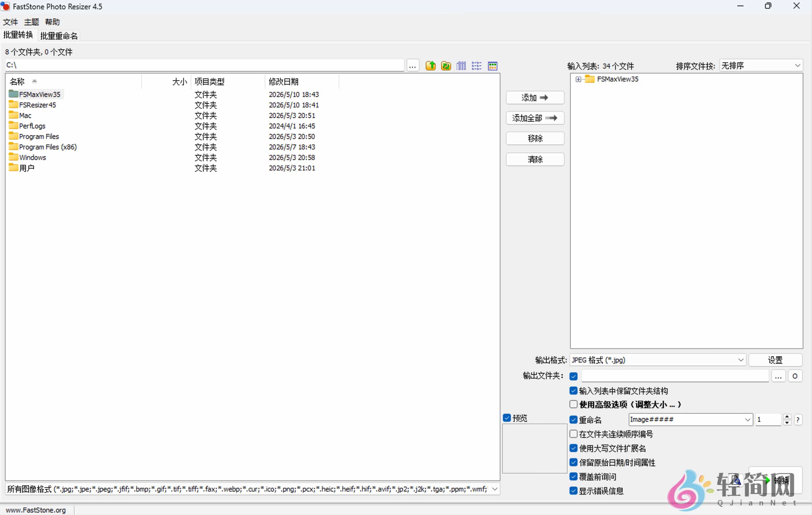Expand FSMaxView35 tree node plus sign
The width and height of the screenshot is (812, 515).
(578, 79)
